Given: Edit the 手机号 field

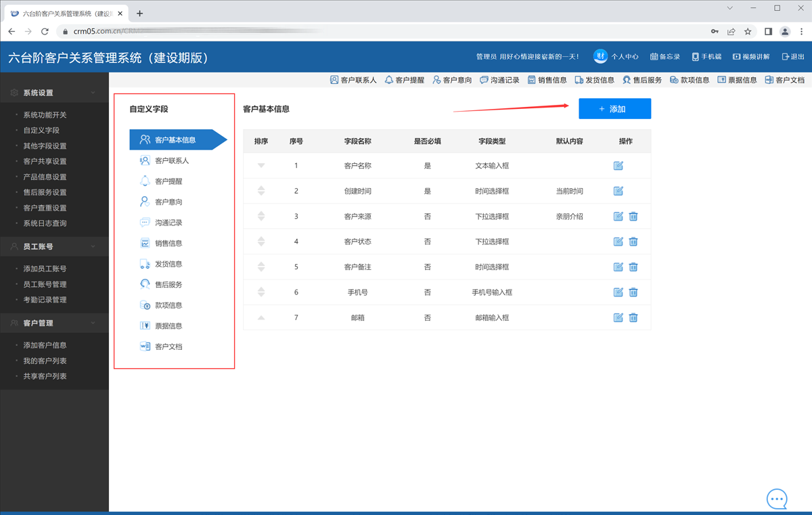Looking at the screenshot, I should [618, 292].
